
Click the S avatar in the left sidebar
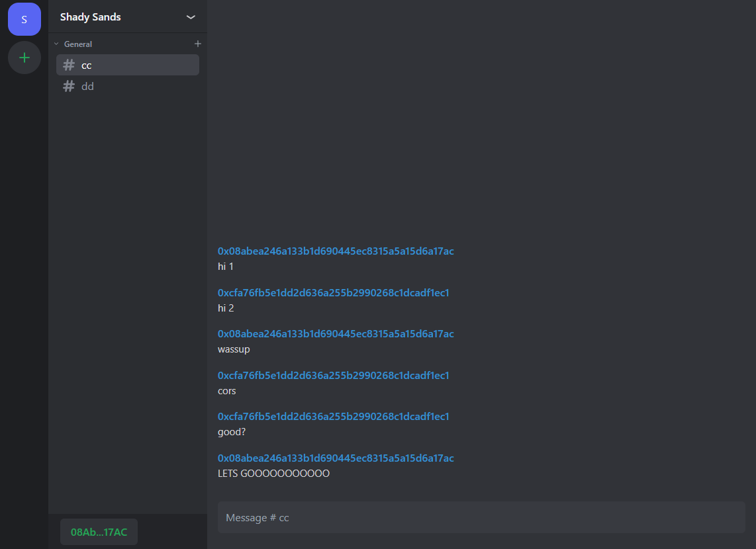click(x=24, y=19)
